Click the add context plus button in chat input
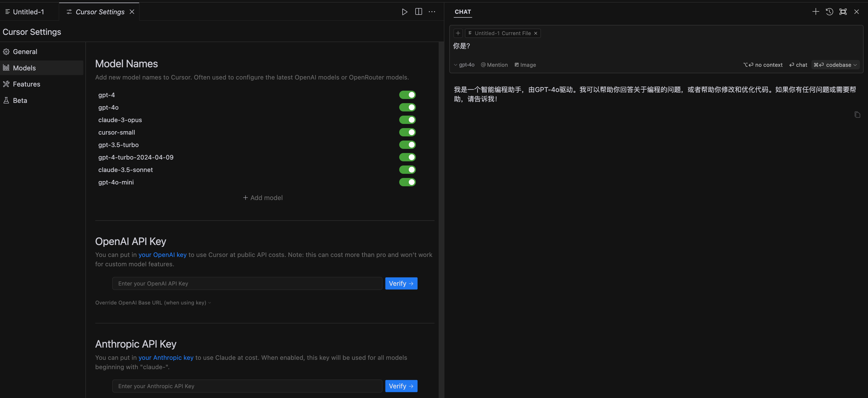This screenshot has height=398, width=868. (x=458, y=33)
